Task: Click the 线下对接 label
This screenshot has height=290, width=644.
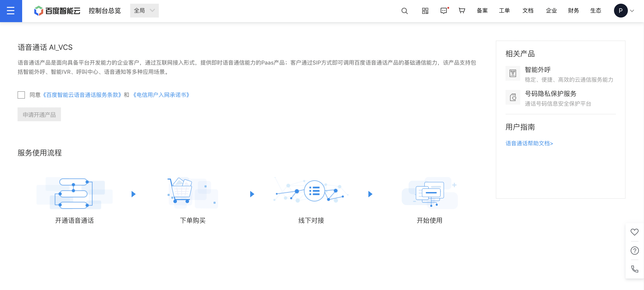Action: (311, 220)
